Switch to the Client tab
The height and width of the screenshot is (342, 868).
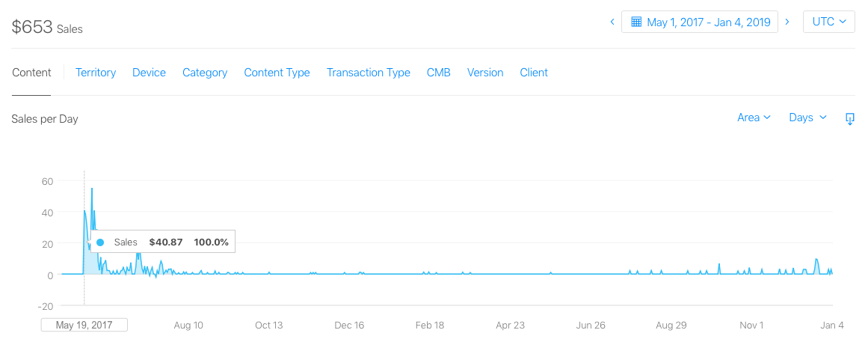(x=534, y=73)
